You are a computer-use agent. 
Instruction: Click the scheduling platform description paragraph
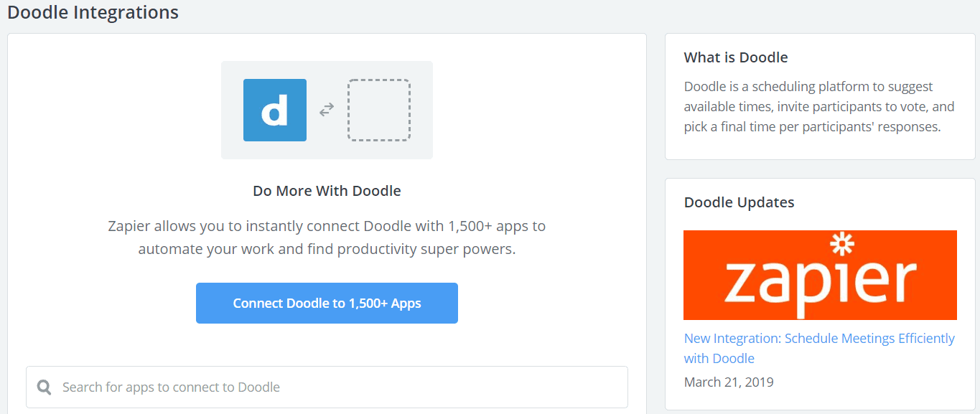pyautogui.click(x=819, y=106)
